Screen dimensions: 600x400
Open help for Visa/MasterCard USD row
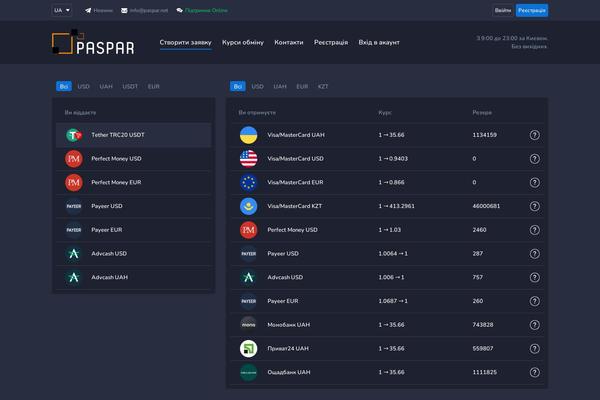[535, 159]
